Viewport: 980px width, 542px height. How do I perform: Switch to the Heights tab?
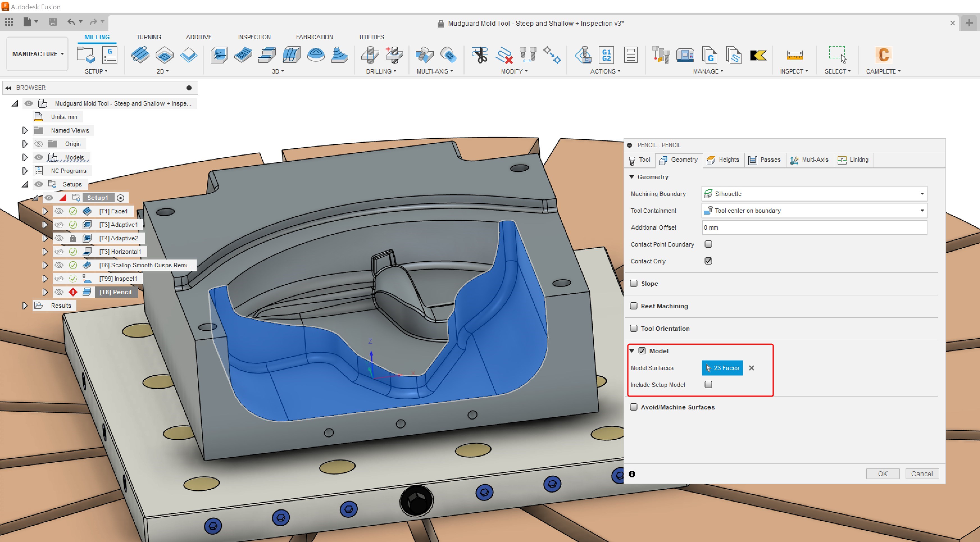point(723,160)
